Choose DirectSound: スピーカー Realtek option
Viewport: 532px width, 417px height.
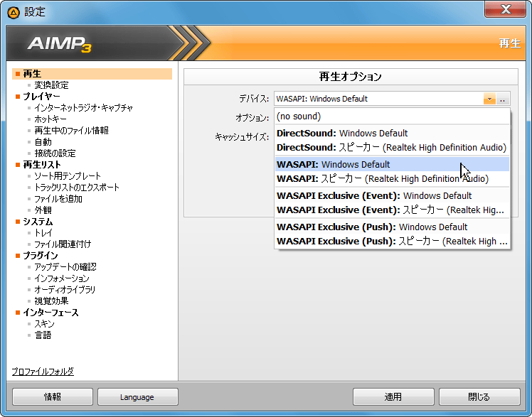click(x=392, y=147)
